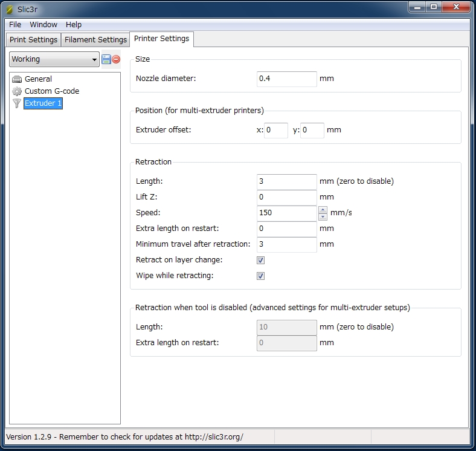
Task: Click the Custom G-code gear icon
Action: [x=17, y=91]
